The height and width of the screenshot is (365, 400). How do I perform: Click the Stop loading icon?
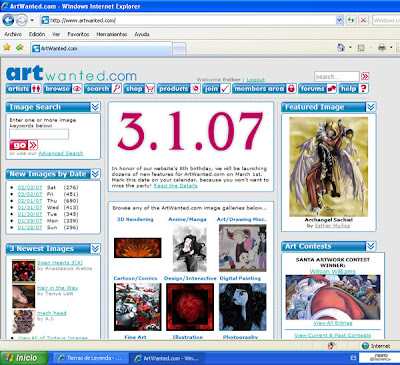coord(363,20)
